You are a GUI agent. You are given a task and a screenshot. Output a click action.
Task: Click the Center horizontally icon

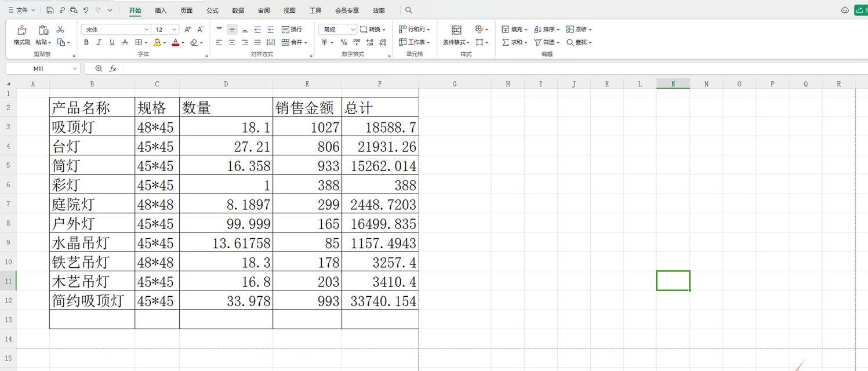pos(232,42)
